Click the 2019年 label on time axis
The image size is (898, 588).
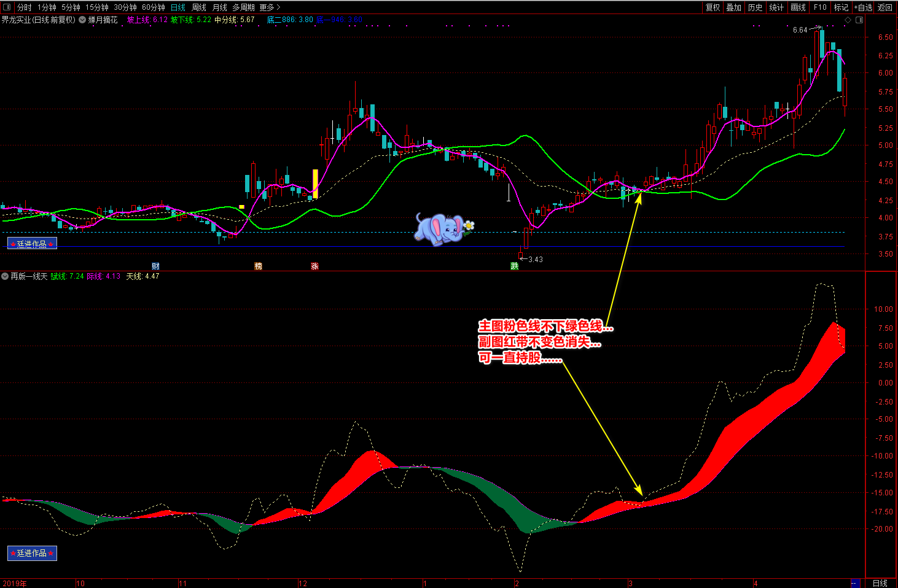(15, 584)
